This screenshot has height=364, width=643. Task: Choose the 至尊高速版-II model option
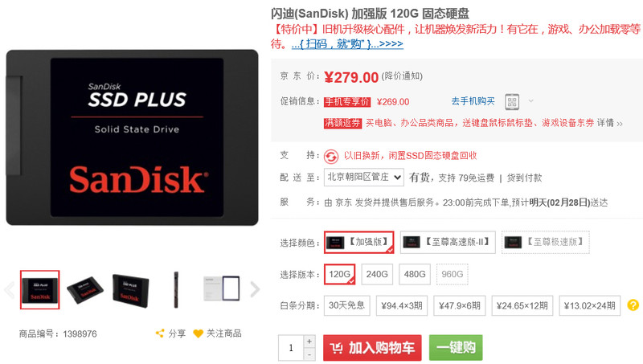click(448, 242)
